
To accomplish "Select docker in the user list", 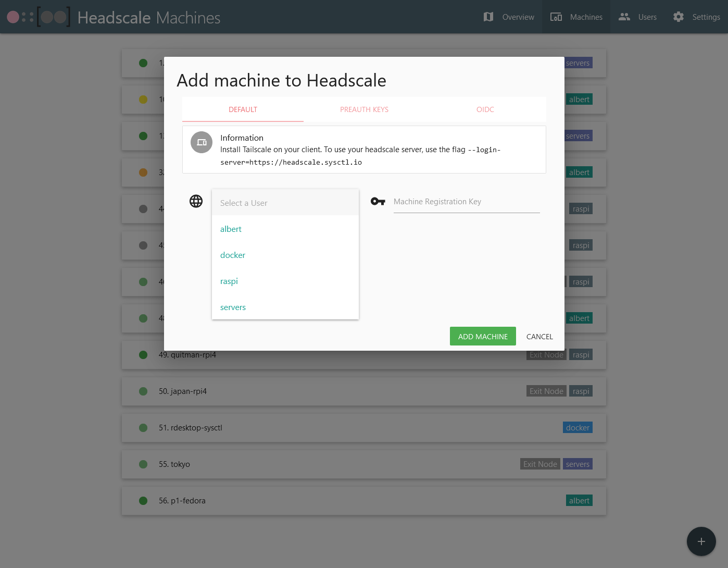I will point(233,255).
